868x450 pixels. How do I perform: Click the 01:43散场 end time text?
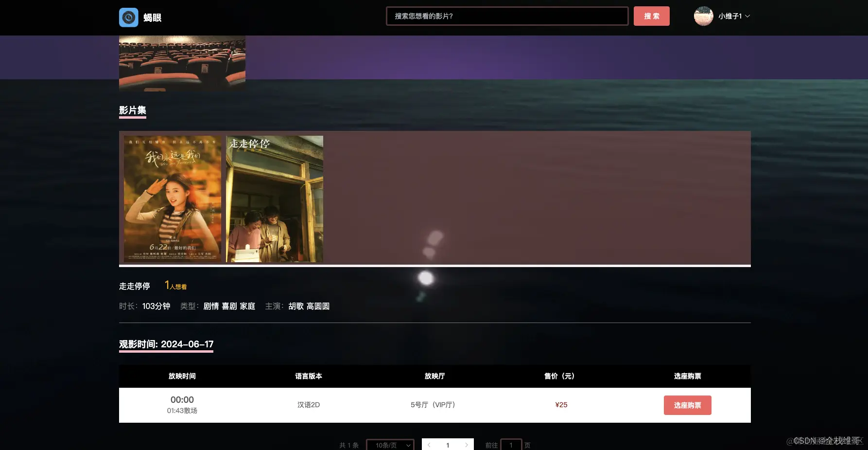point(182,411)
